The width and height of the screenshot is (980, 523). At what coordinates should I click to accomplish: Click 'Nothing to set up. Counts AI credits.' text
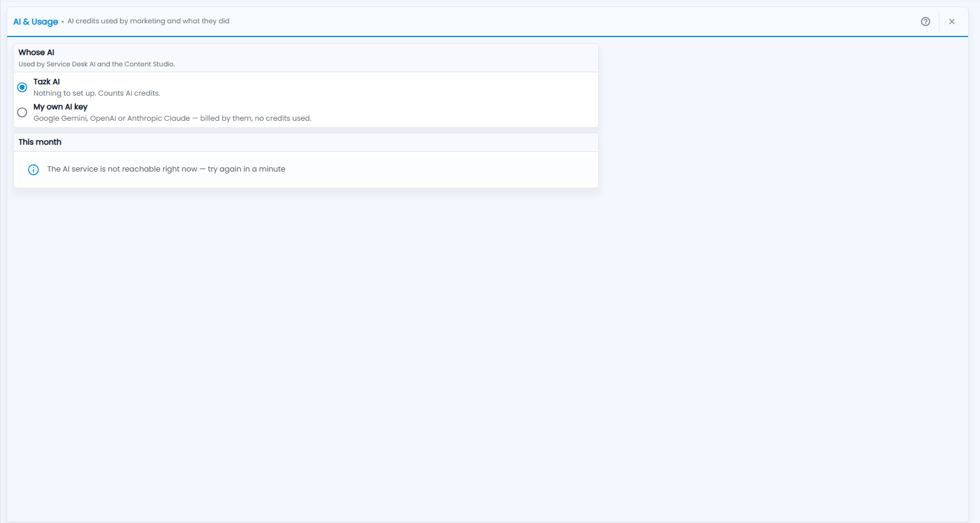[x=97, y=93]
